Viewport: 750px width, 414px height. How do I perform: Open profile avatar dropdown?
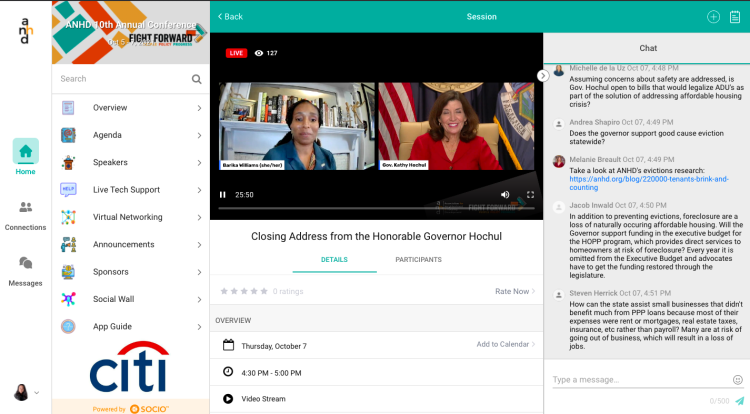pos(25,393)
